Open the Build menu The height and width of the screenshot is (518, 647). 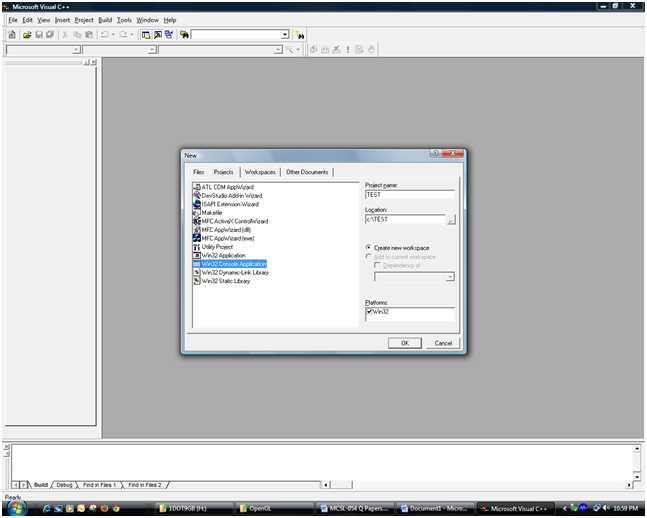tap(105, 20)
